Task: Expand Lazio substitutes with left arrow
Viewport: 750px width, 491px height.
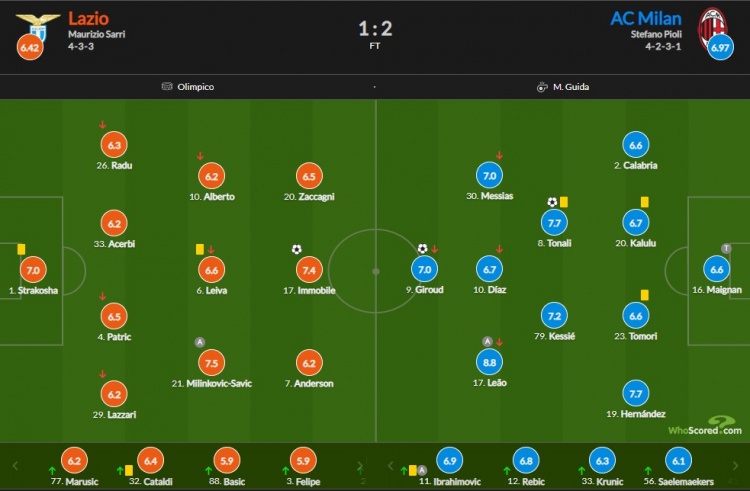Action: coord(15,466)
